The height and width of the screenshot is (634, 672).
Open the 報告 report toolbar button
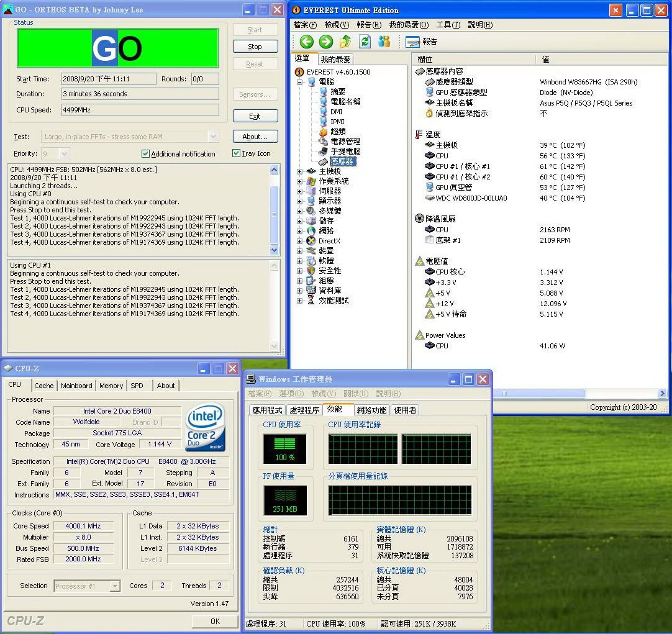tap(421, 42)
